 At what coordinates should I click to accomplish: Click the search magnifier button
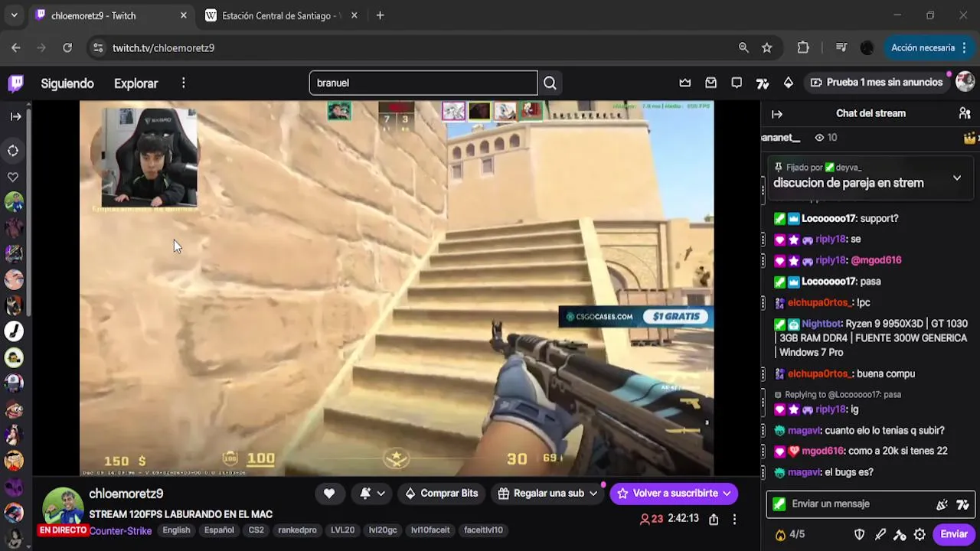click(x=550, y=83)
